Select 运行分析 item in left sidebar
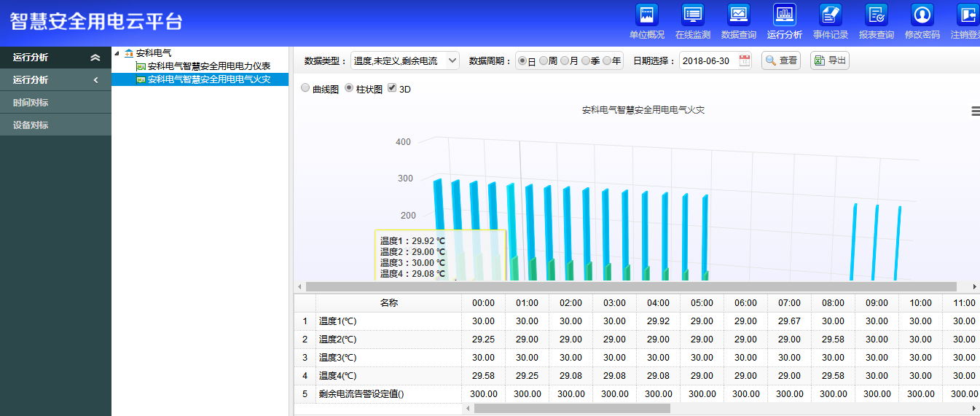The image size is (980, 416). [55, 80]
